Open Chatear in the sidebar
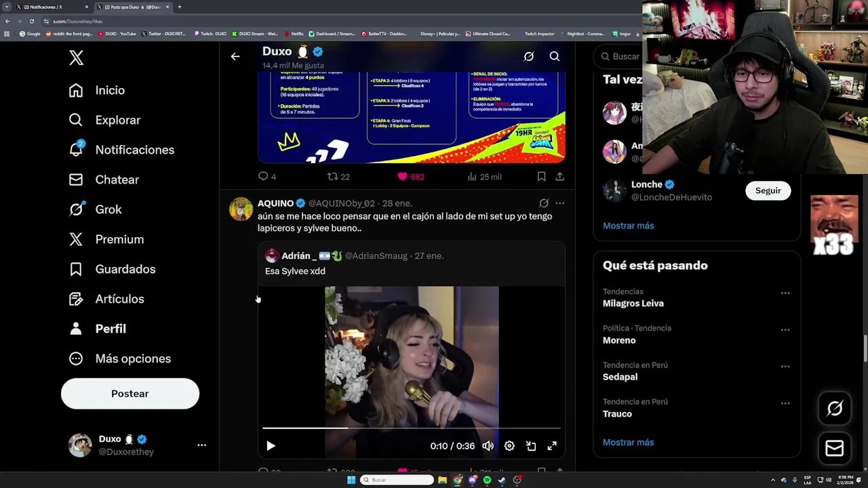 (104, 180)
